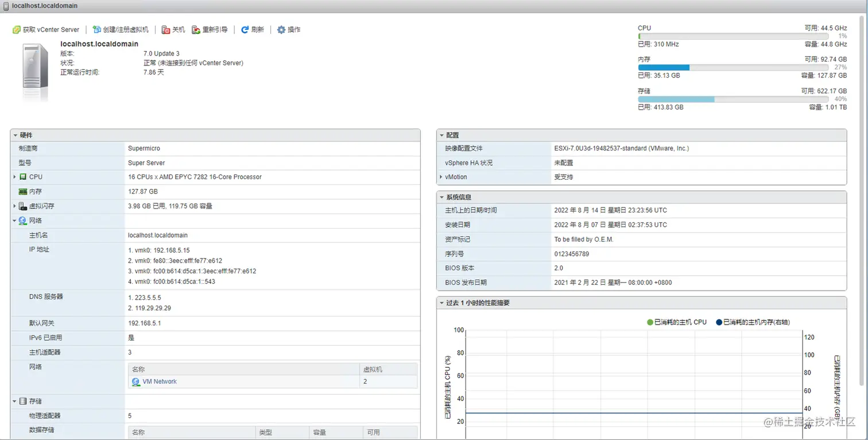The image size is (868, 440).
Task: Click the 重新引导 reboot icon
Action: coord(196,30)
